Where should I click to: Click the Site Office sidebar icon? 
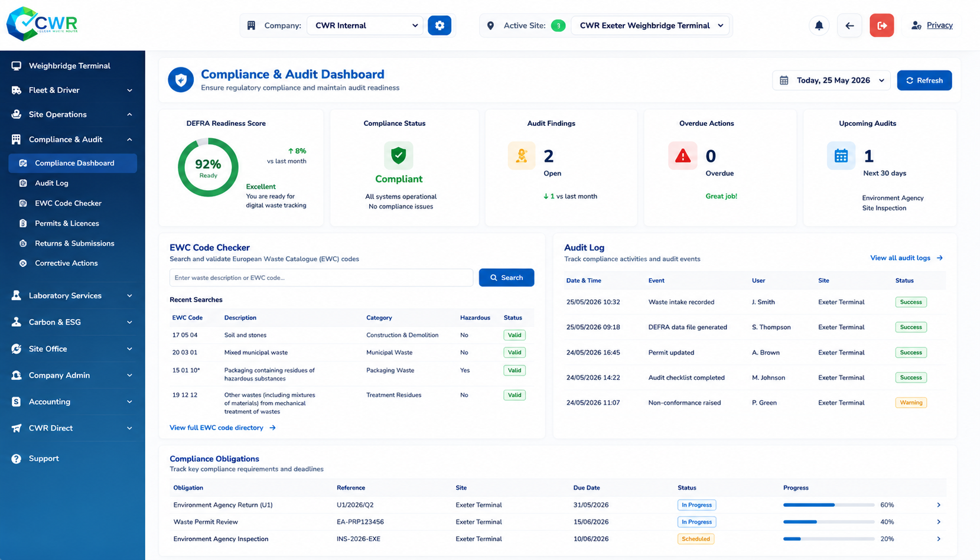click(16, 349)
